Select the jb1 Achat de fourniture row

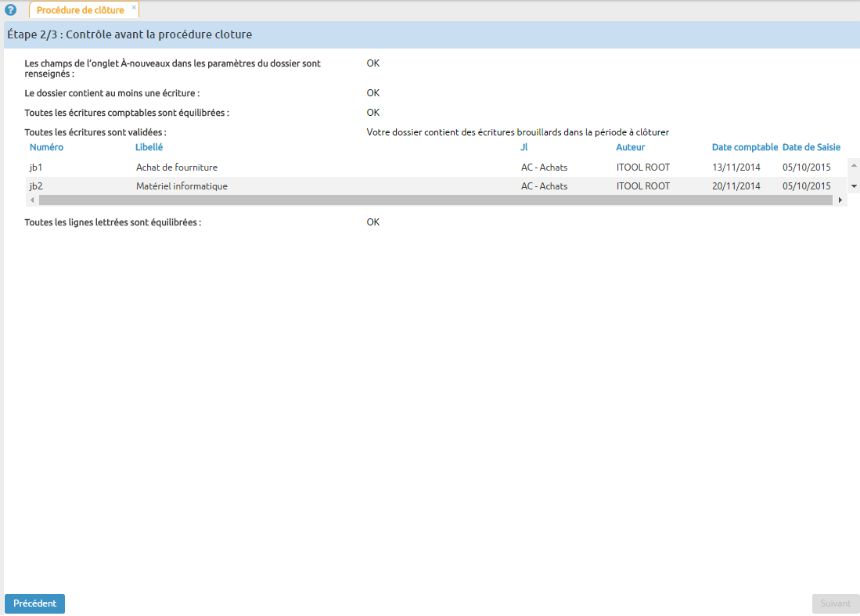click(313, 167)
